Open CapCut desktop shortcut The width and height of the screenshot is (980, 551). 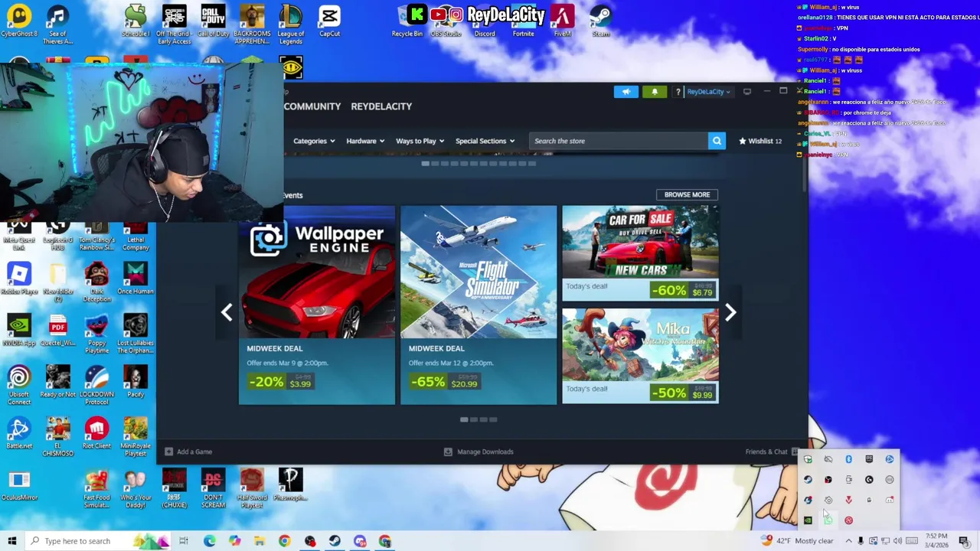[330, 21]
